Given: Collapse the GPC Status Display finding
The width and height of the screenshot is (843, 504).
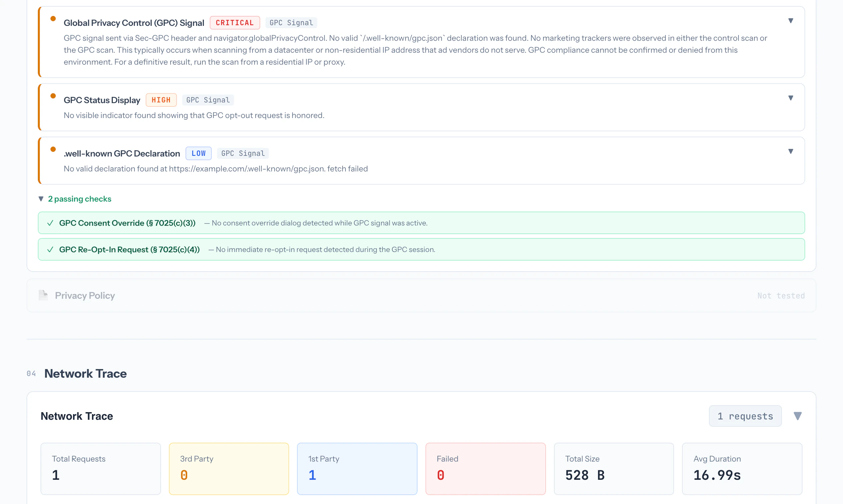Looking at the screenshot, I should pyautogui.click(x=791, y=98).
